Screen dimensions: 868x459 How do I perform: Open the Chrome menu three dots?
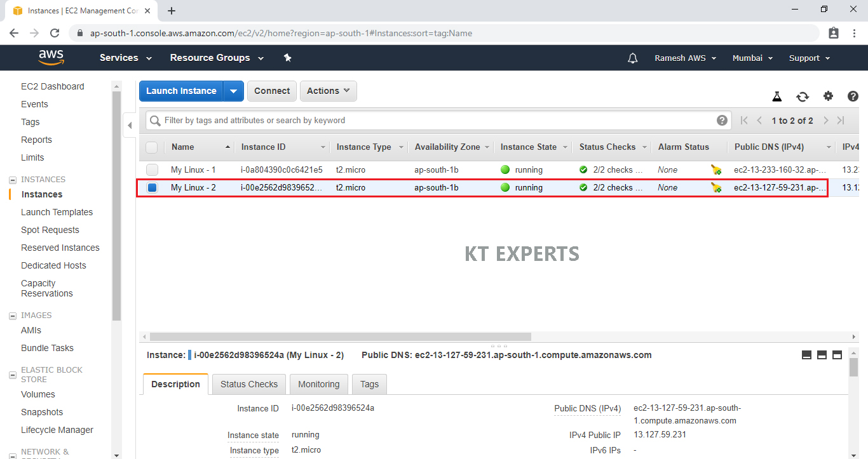point(853,33)
